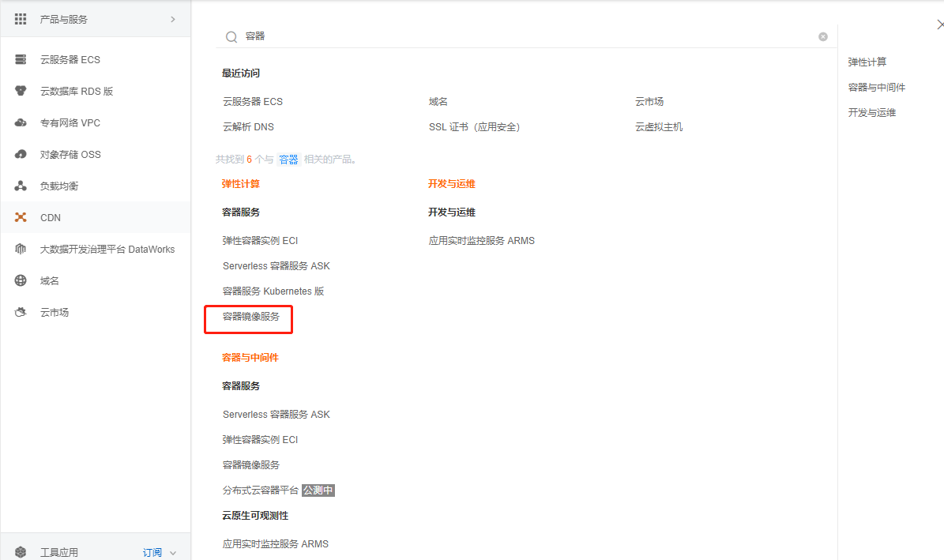
Task: Click the search magnifier icon
Action: [231, 37]
